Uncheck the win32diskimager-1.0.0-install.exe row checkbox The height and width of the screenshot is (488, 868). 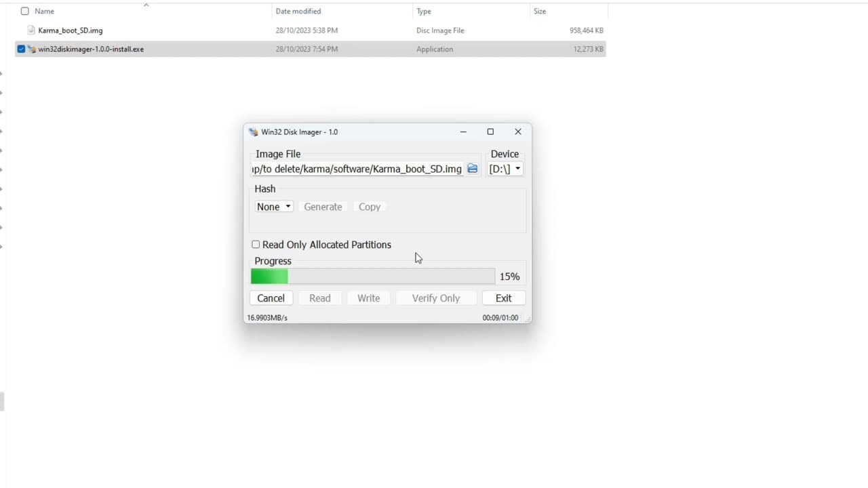point(21,49)
